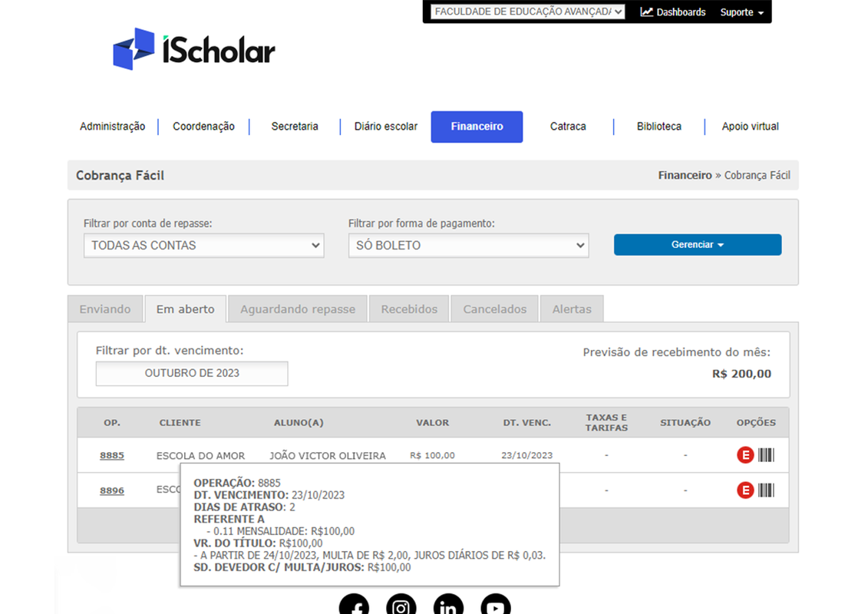
Task: Click the barcode icon for operation 8885
Action: (766, 455)
